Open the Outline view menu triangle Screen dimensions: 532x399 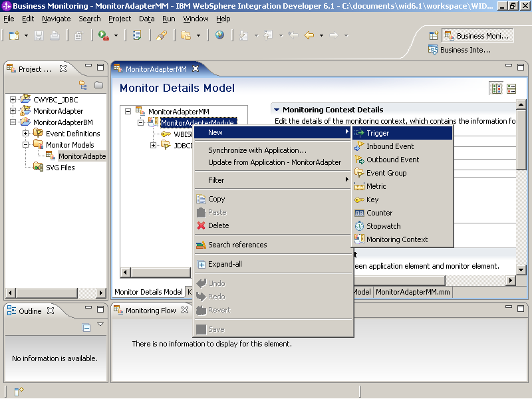pos(100,325)
